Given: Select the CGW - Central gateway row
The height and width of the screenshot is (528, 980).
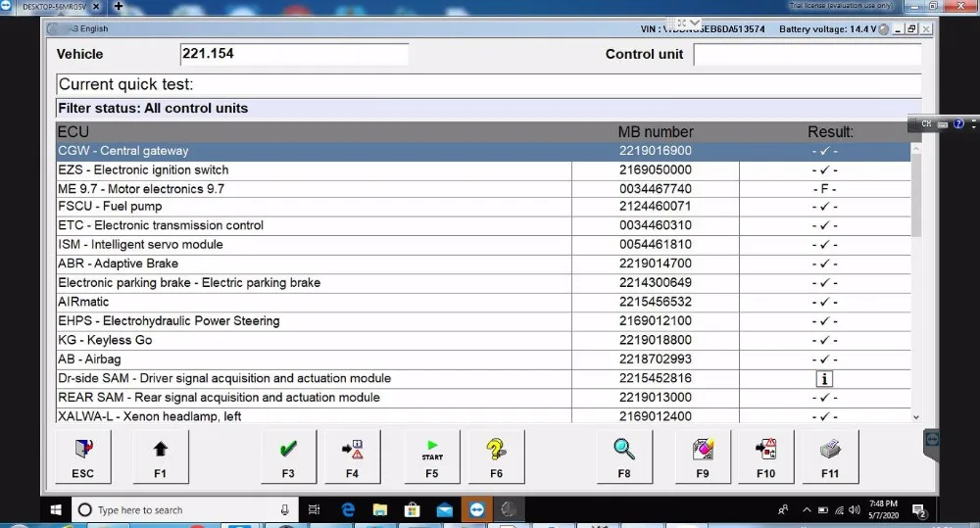Looking at the screenshot, I should click(483, 151).
